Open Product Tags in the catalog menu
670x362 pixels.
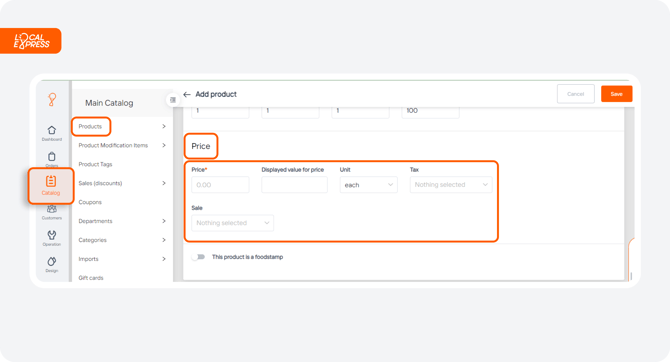tap(95, 164)
